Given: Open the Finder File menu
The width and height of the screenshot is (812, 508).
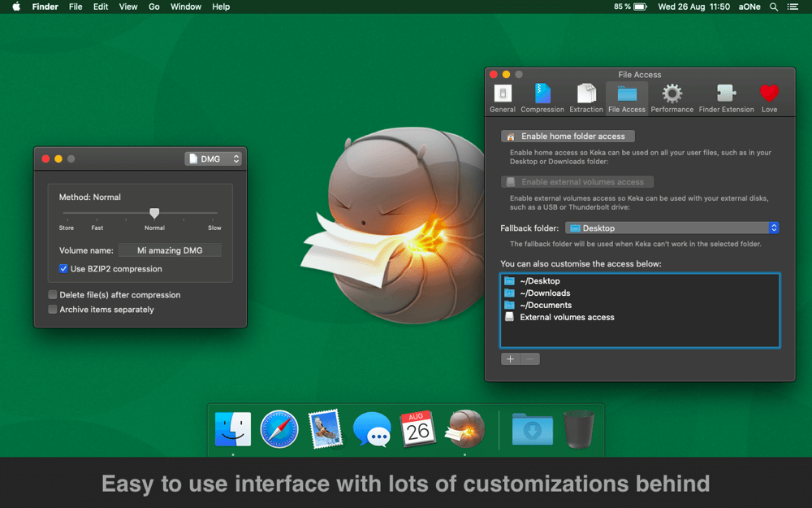Looking at the screenshot, I should pyautogui.click(x=76, y=7).
